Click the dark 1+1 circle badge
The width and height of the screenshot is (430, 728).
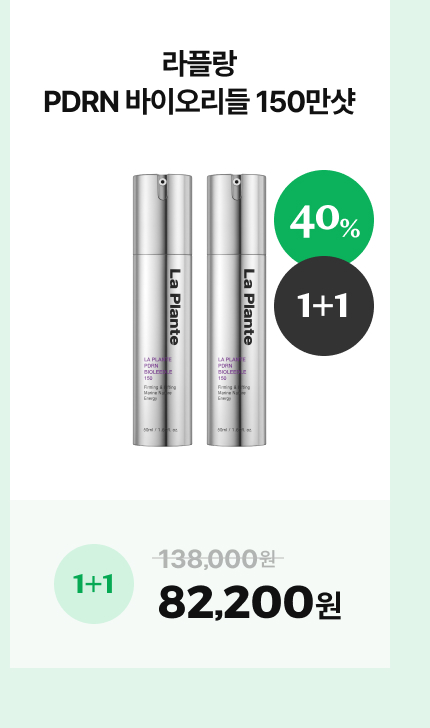coord(324,306)
